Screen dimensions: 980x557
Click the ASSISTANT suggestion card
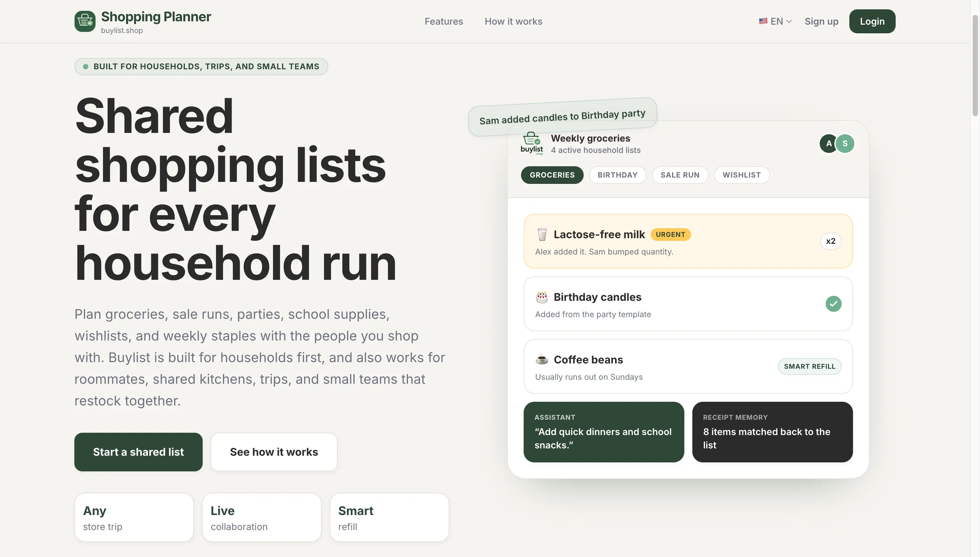(603, 432)
